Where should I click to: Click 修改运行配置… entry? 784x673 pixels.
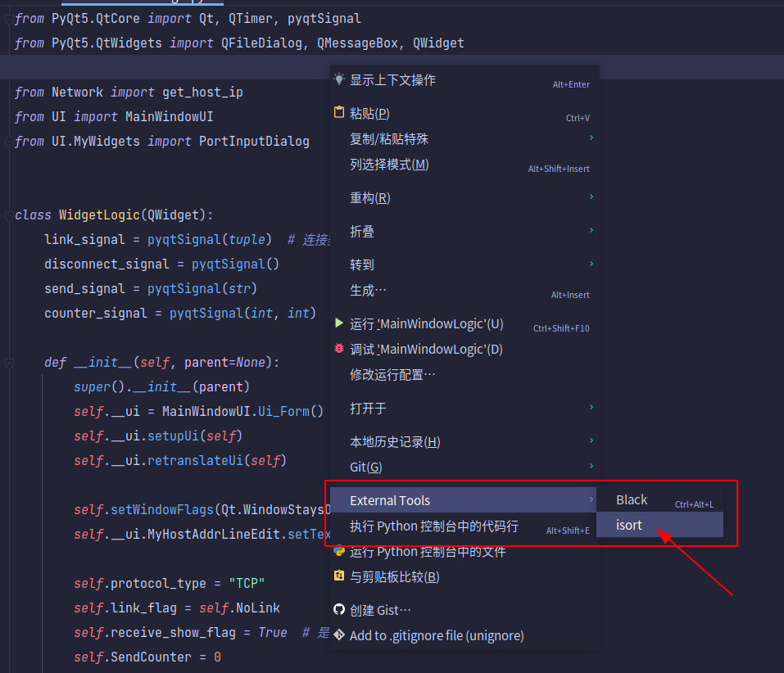coord(393,374)
